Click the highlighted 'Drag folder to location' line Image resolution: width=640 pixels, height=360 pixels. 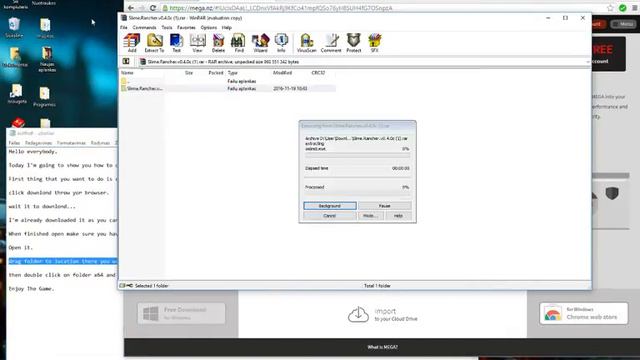pyautogui.click(x=63, y=261)
